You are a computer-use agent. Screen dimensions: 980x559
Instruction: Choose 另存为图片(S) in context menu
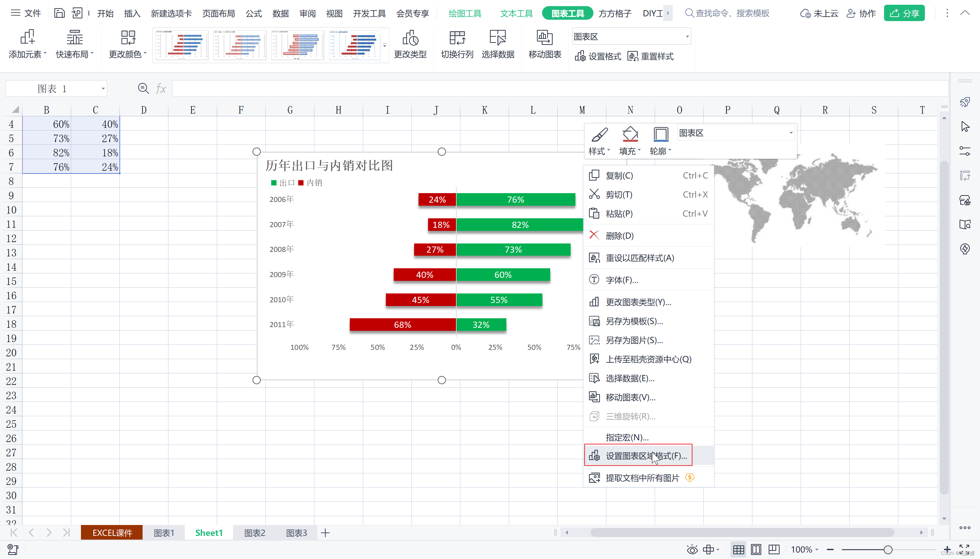coord(649,340)
